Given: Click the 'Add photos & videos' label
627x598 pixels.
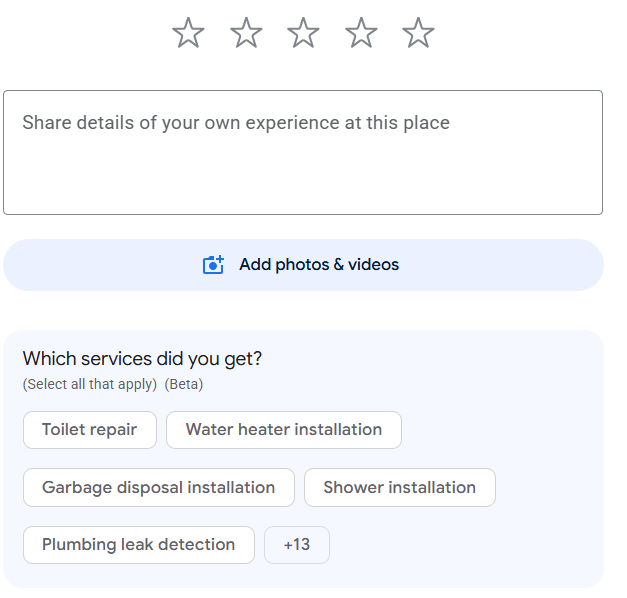Looking at the screenshot, I should (x=319, y=265).
